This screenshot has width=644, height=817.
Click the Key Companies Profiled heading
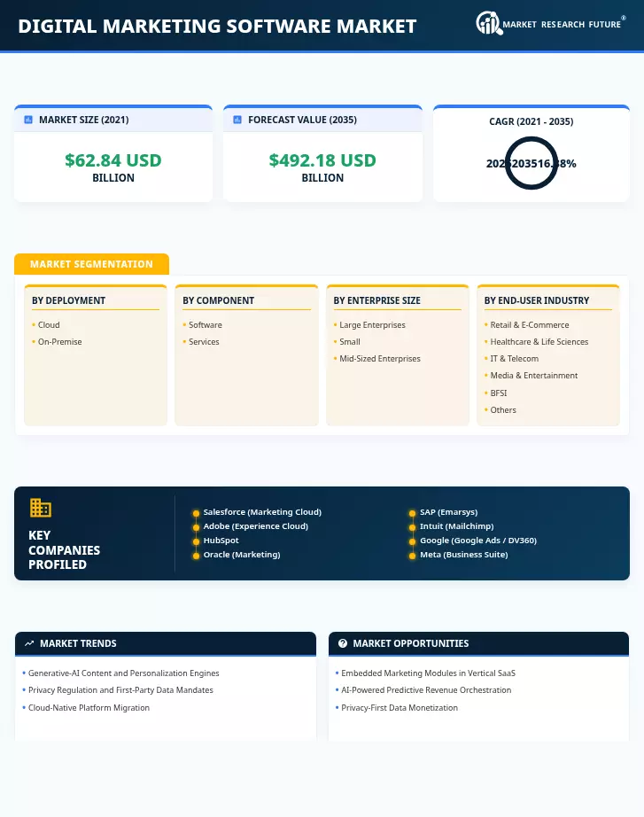64,549
